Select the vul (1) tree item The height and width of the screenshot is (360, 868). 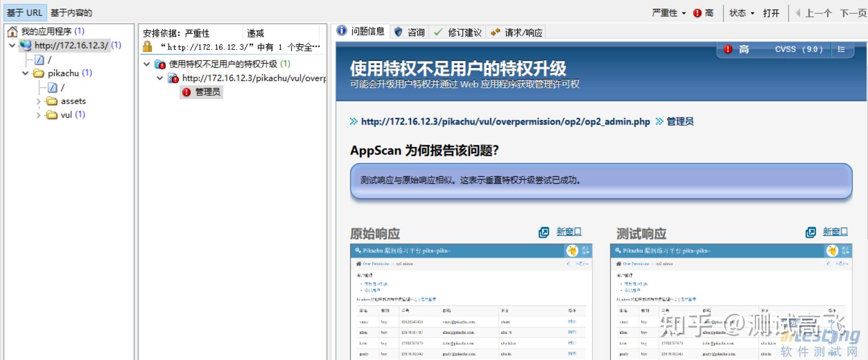pyautogui.click(x=73, y=115)
